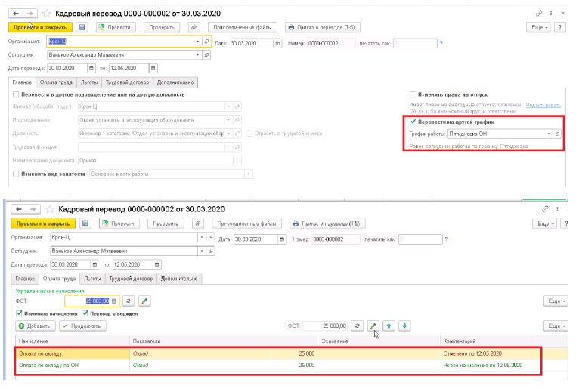Click the blue move-up arrow above the accruals table
576x392 pixels.
(x=389, y=326)
